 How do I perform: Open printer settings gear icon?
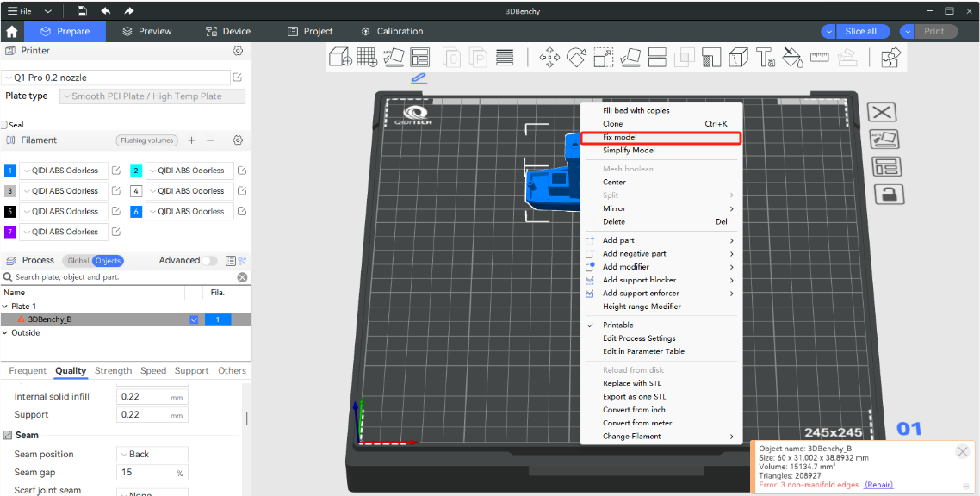tap(238, 51)
